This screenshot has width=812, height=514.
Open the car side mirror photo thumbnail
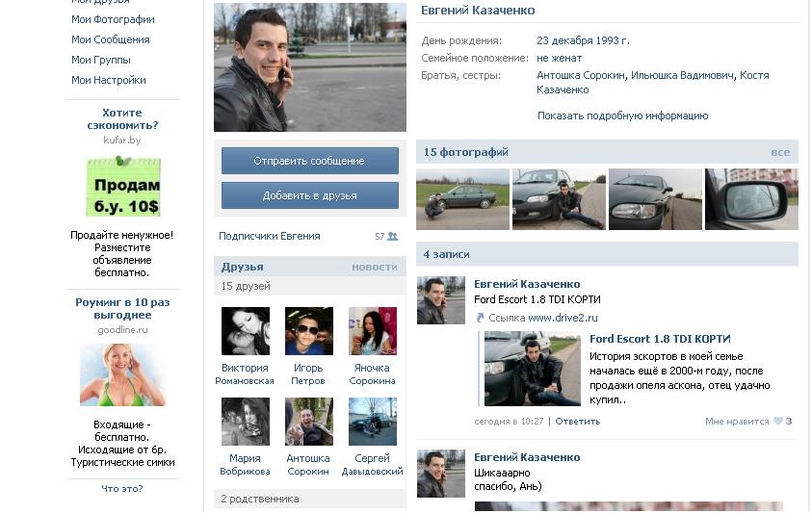pyautogui.click(x=751, y=199)
